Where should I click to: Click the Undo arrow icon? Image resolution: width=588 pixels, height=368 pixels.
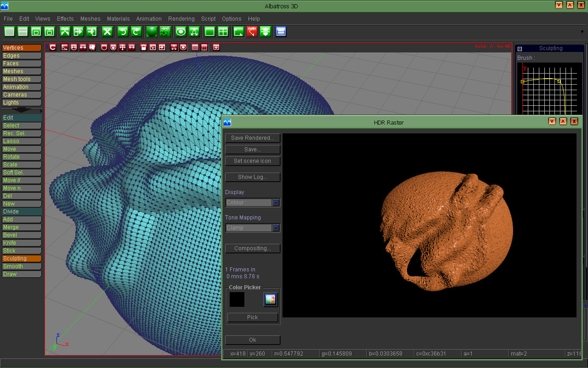point(123,32)
